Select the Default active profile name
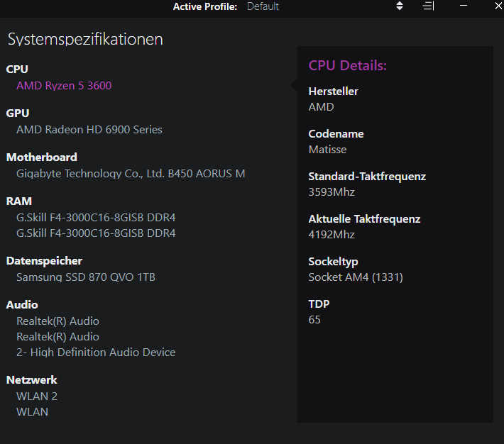The image size is (504, 444). tap(263, 6)
